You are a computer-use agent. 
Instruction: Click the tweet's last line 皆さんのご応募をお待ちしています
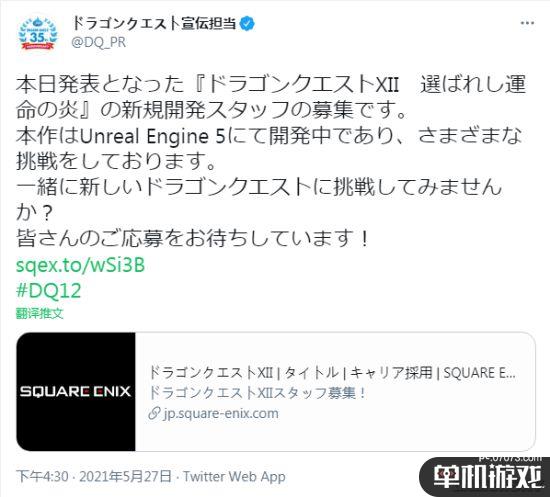tap(192, 238)
